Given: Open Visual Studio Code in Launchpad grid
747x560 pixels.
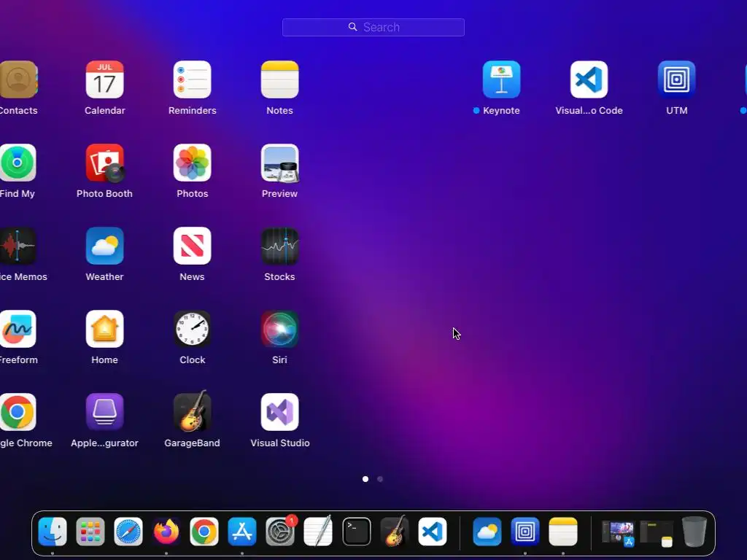Looking at the screenshot, I should point(589,79).
